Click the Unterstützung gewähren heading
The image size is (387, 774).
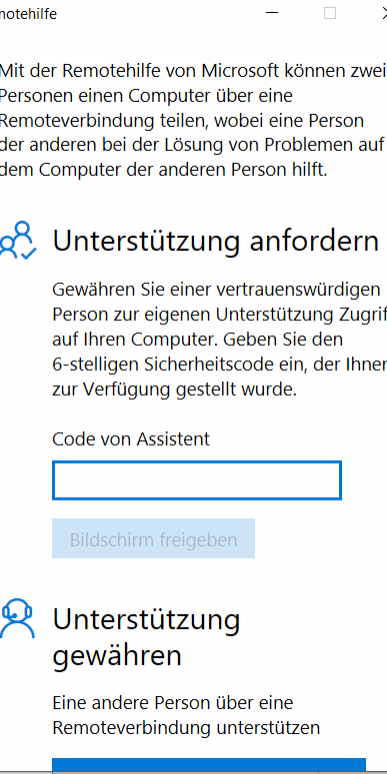tap(146, 638)
